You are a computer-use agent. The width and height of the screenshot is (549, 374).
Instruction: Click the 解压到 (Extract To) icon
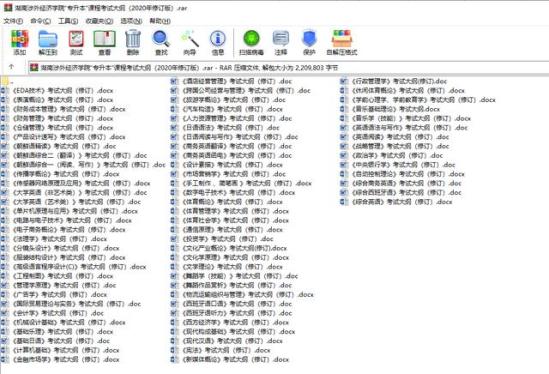48,43
